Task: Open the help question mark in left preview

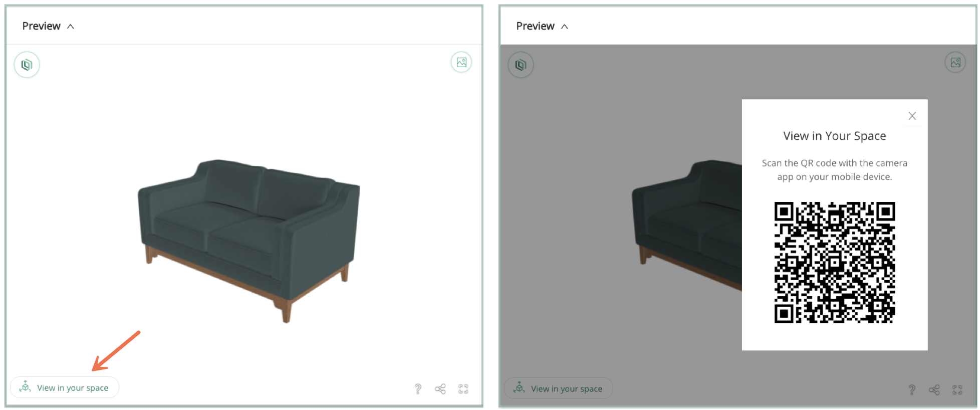Action: [x=418, y=388]
